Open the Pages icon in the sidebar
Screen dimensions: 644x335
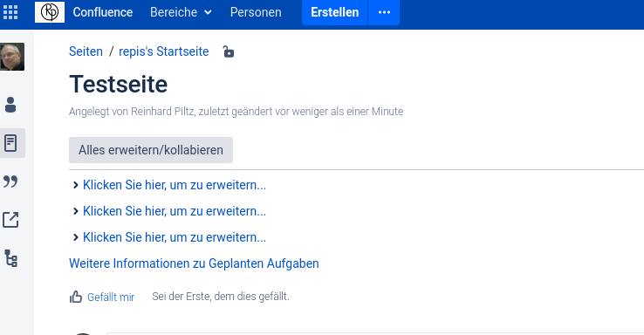(10, 143)
